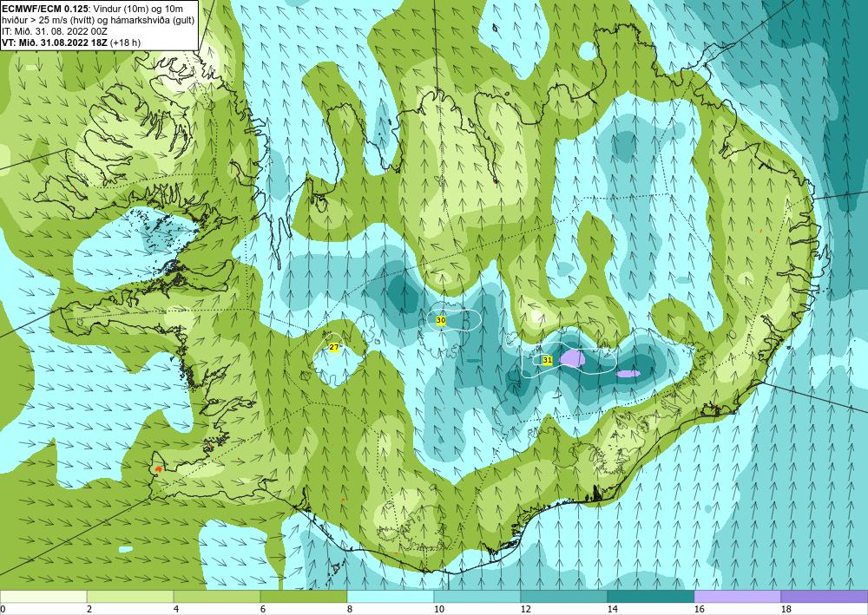
Task: Click the yellow gust label 30
Action: coord(441,320)
